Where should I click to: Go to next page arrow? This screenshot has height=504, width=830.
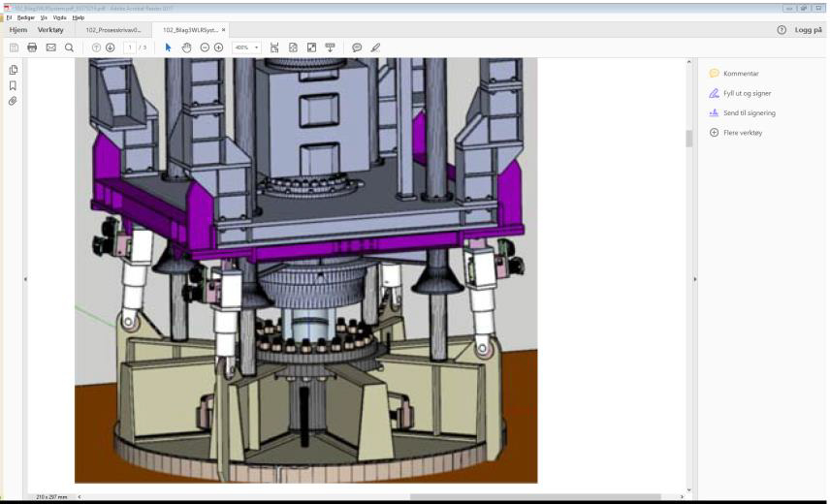tap(111, 47)
